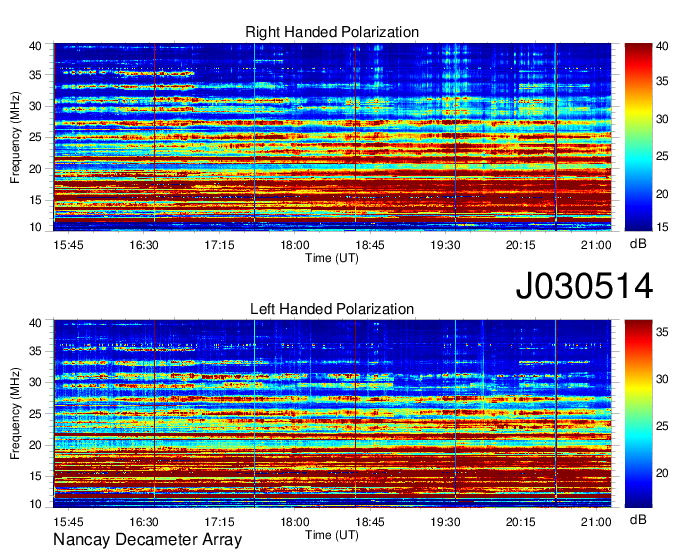The width and height of the screenshot is (680, 552).
Task: Click the 20 dB tick on left-handed colorbar
Action: 662,473
